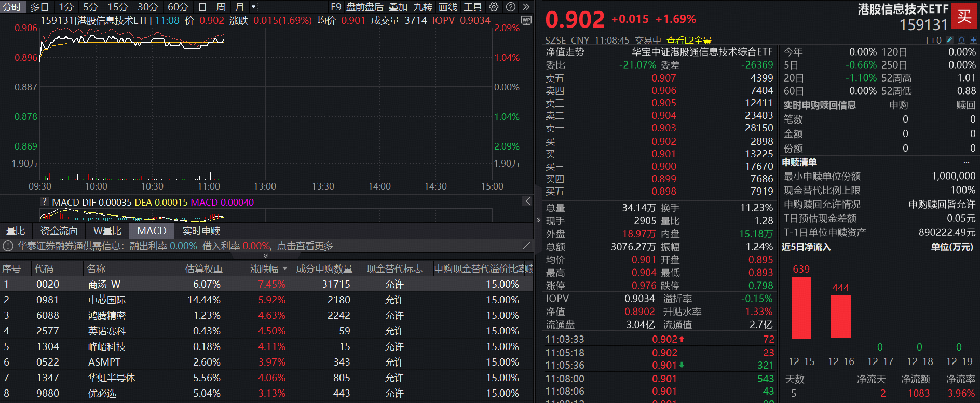Viewport: 980px width, 403px height.
Task: Click the 叠加 overlay button
Action: tap(398, 7)
